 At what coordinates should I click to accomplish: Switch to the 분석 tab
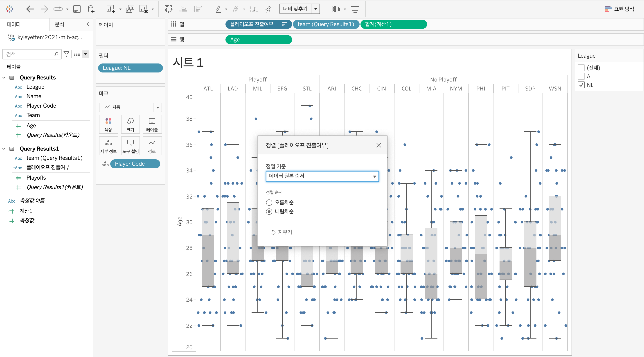(x=59, y=24)
